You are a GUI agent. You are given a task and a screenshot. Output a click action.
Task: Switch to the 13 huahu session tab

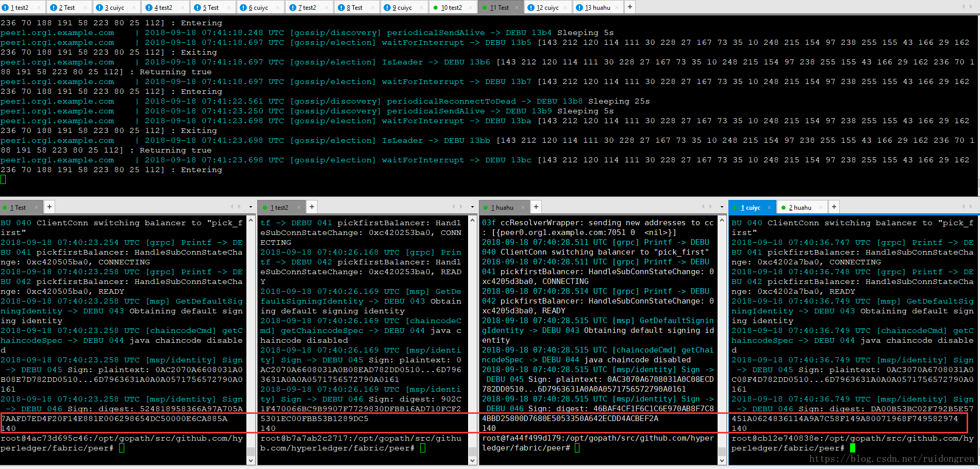click(x=598, y=8)
